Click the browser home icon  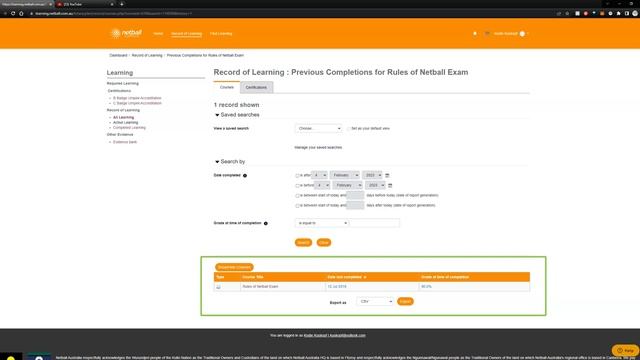pyautogui.click(x=21, y=13)
